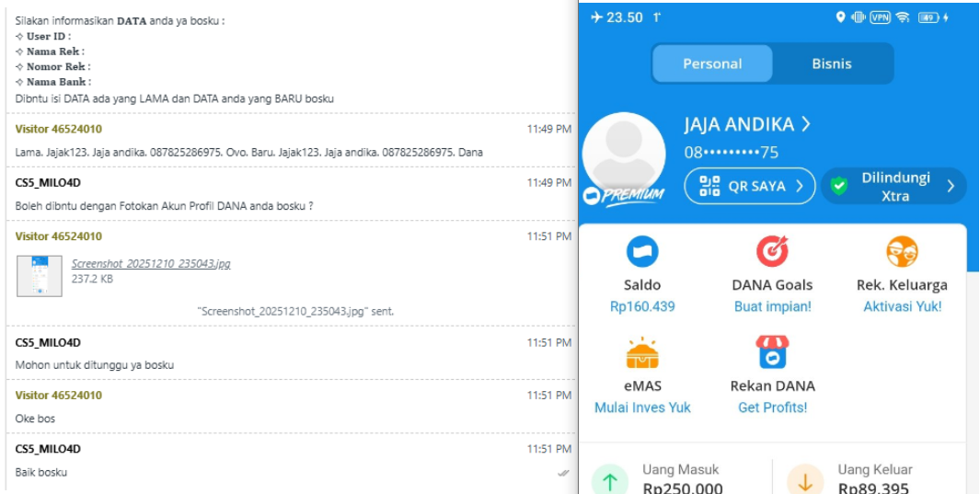This screenshot has width=980, height=494.
Task: Expand the Dilindungi Xtra chevron
Action: click(951, 186)
